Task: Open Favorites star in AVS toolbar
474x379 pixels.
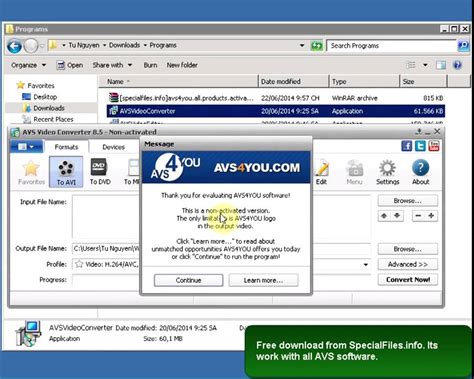Action: (x=31, y=172)
